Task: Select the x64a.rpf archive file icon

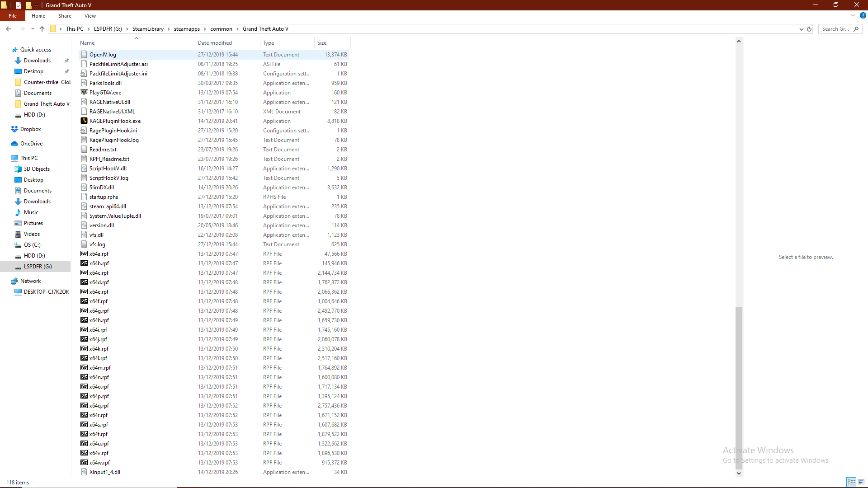Action: (x=84, y=253)
